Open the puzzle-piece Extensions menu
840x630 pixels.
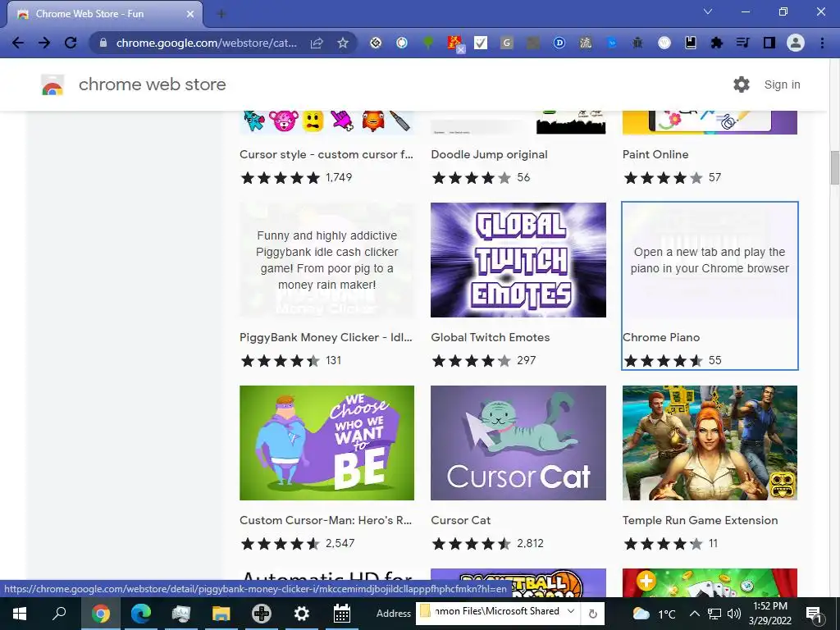[x=716, y=43]
